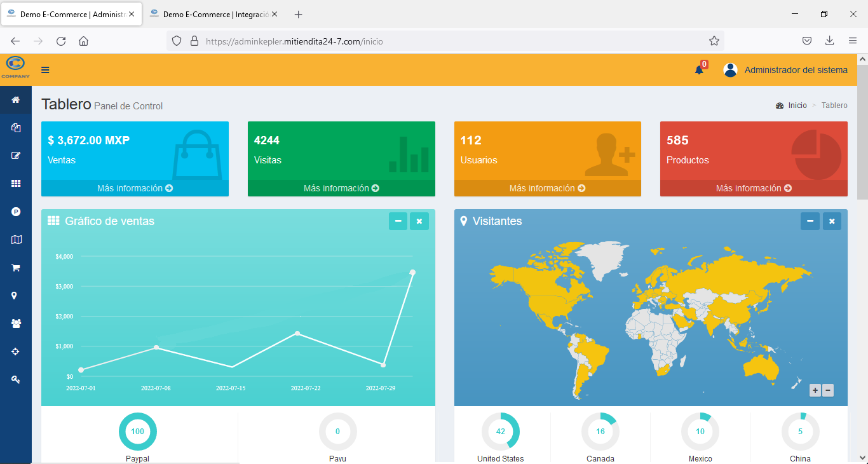
Task: Click the browser address bar
Action: click(445, 41)
